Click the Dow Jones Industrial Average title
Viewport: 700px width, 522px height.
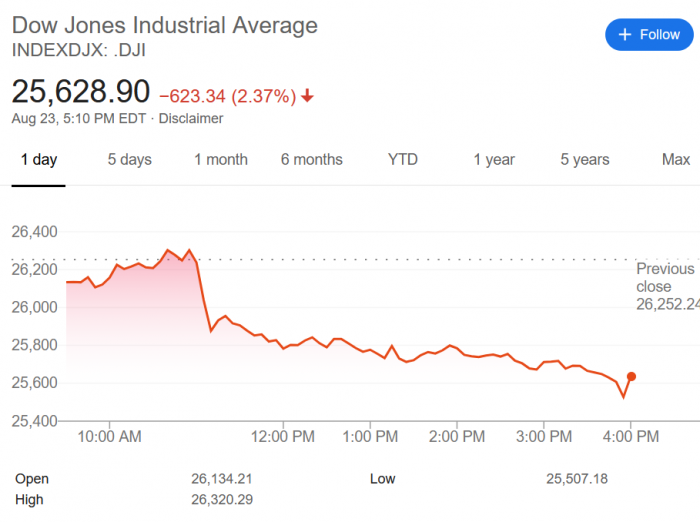[x=165, y=26]
